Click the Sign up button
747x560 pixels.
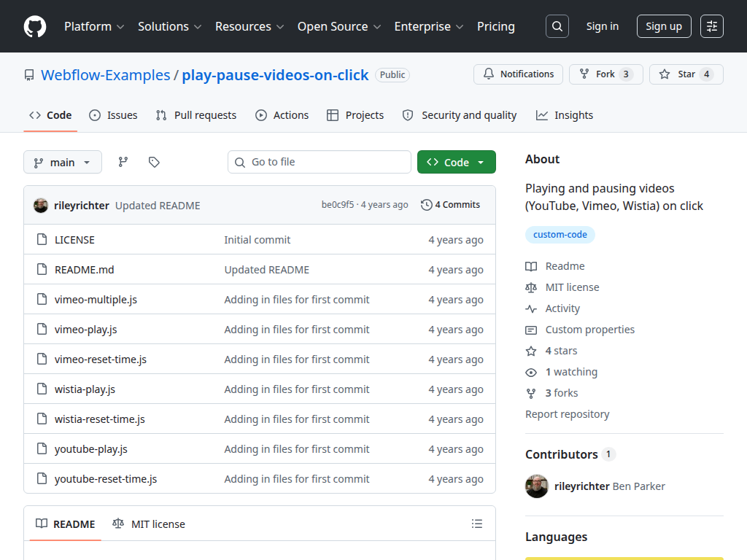[664, 26]
